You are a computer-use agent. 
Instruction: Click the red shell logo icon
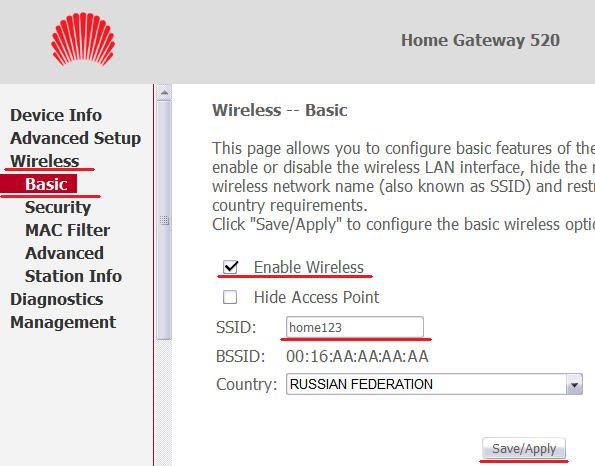83,39
